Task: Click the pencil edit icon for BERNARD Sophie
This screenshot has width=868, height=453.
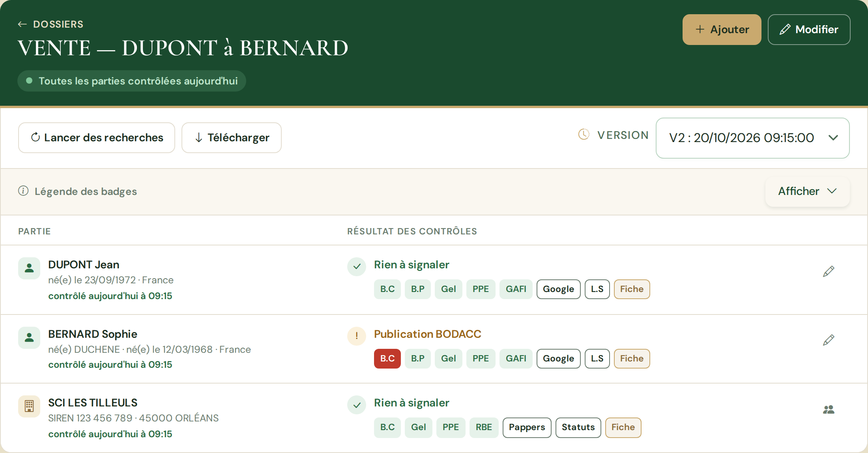Action: (x=829, y=340)
